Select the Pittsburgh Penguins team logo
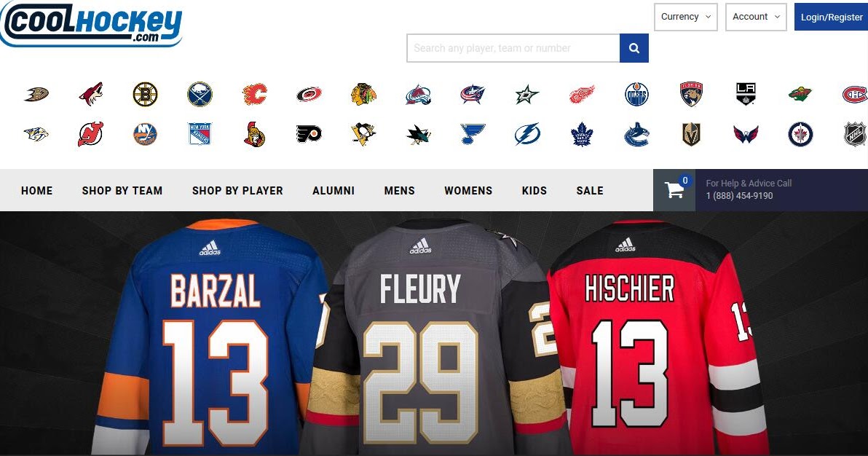Viewport: 868px width, 456px height. click(364, 135)
